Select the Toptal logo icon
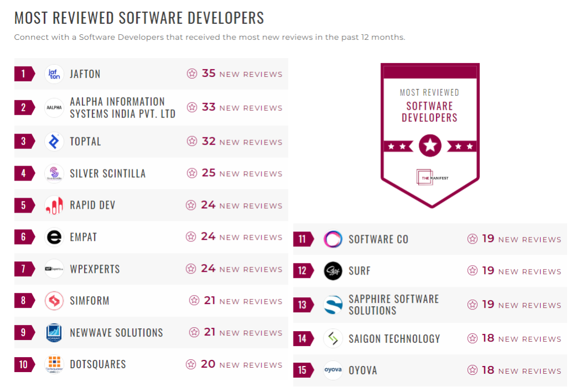 pyautogui.click(x=54, y=141)
